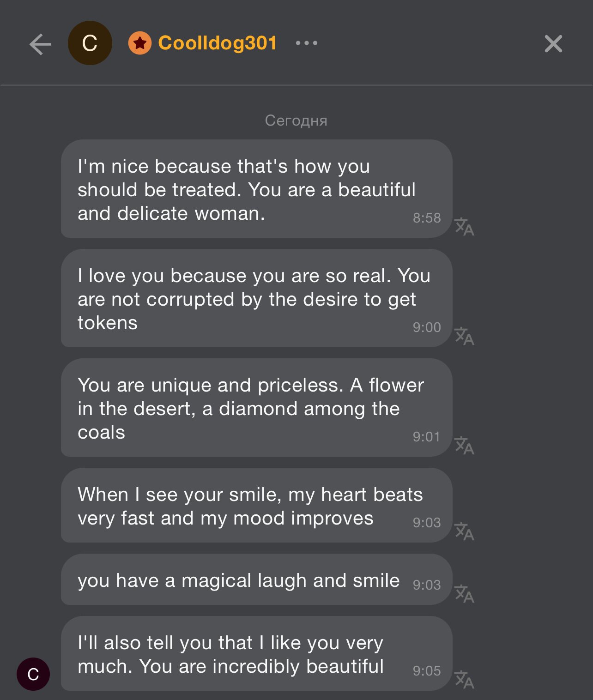Translate the 'magical laugh' message

[464, 594]
